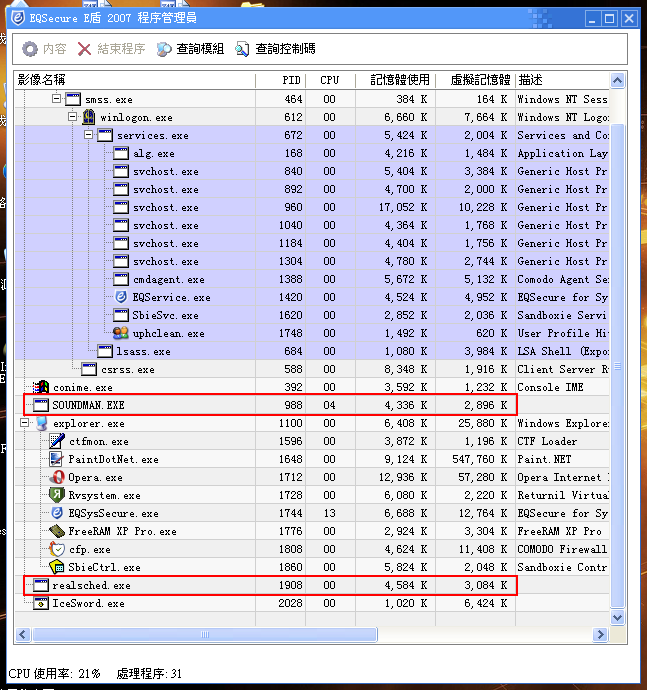Sort by PID column header
The width and height of the screenshot is (647, 690).
coord(280,80)
